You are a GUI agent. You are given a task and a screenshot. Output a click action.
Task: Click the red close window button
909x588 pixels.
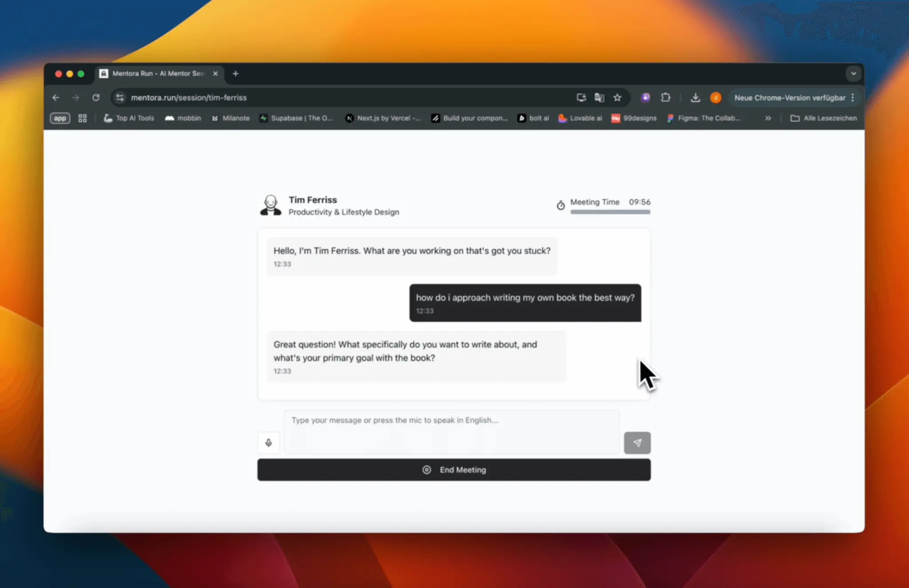pos(58,74)
